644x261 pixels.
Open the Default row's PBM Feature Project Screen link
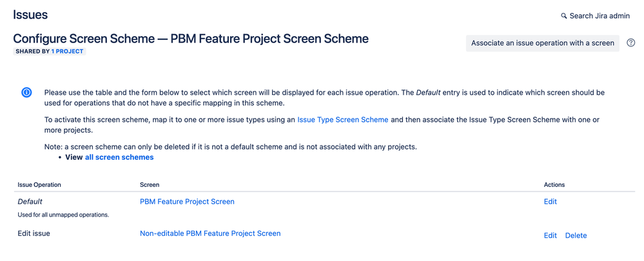187,202
